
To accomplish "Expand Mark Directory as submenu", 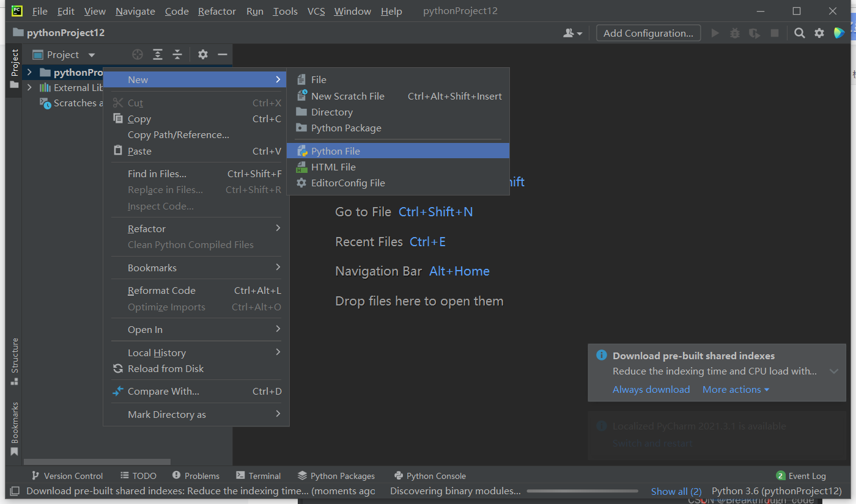I will (196, 414).
